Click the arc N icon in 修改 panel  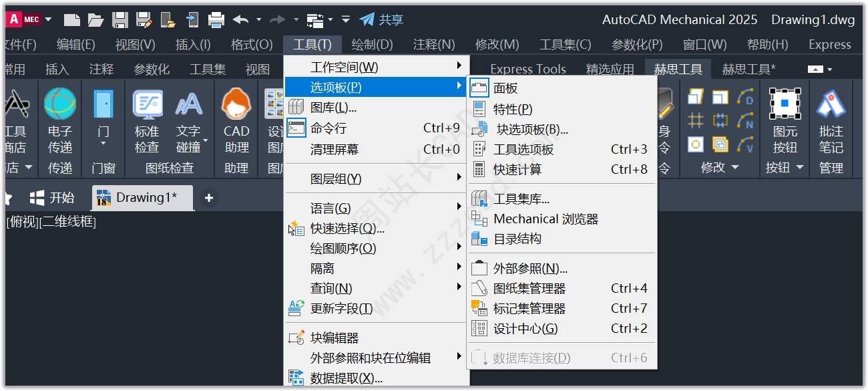pyautogui.click(x=746, y=121)
